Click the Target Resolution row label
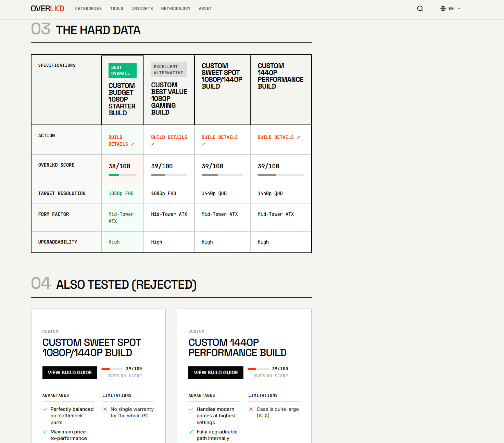The width and height of the screenshot is (504, 443). tap(62, 193)
